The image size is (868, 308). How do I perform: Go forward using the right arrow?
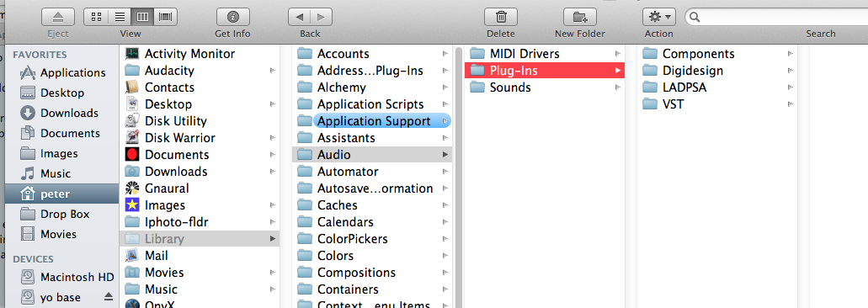click(321, 17)
